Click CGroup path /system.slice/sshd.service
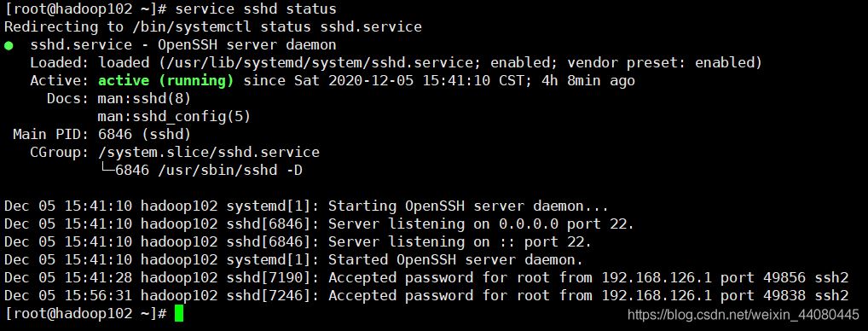 209,152
